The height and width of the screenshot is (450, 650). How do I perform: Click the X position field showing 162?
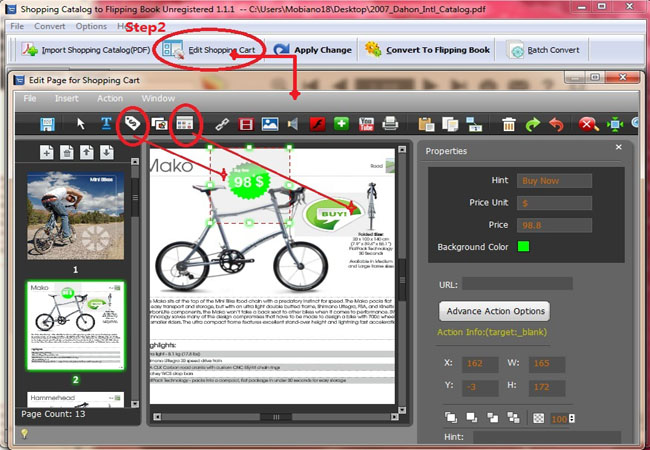480,364
